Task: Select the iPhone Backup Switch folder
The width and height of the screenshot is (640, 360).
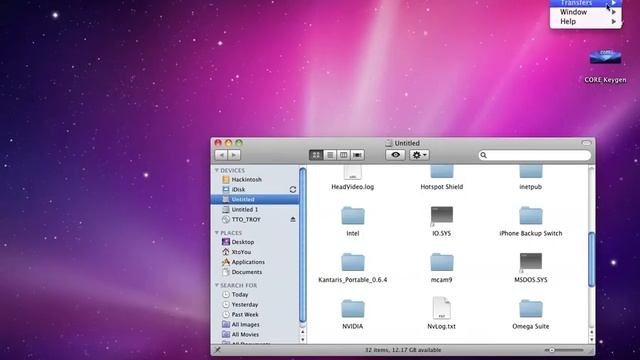Action: (x=531, y=221)
